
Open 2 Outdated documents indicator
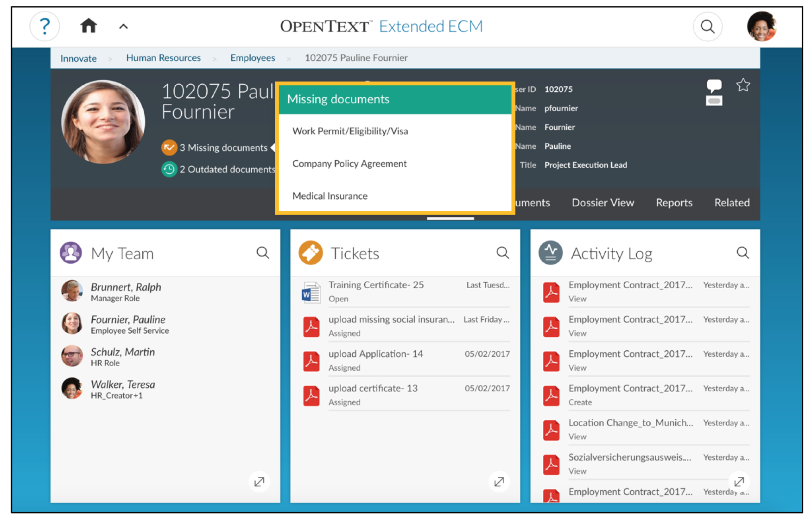[x=228, y=170]
